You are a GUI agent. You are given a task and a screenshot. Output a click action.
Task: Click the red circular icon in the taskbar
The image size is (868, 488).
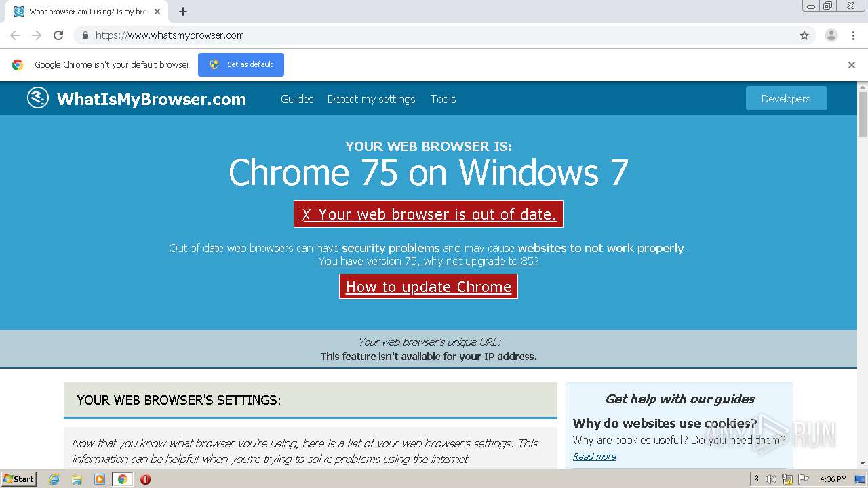[x=145, y=479]
